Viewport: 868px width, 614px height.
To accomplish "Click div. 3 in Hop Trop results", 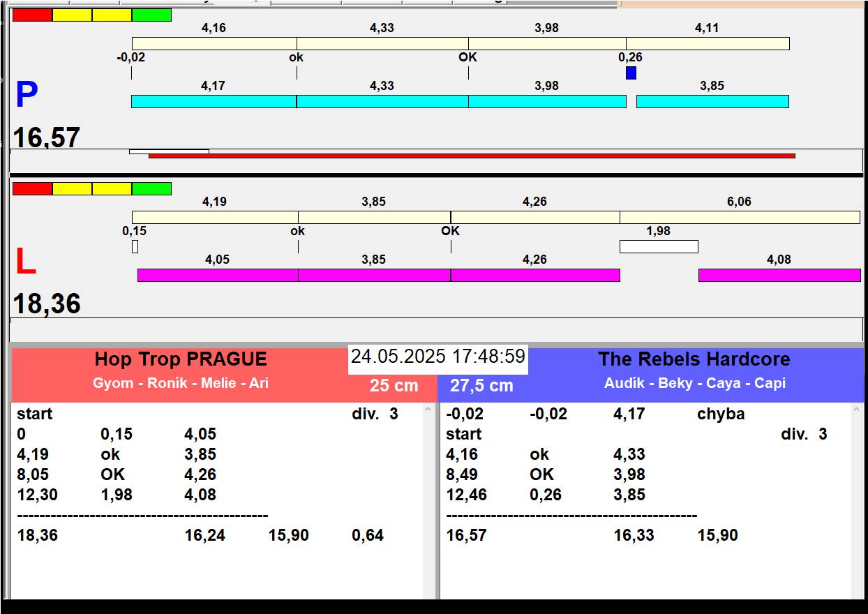I will [375, 414].
